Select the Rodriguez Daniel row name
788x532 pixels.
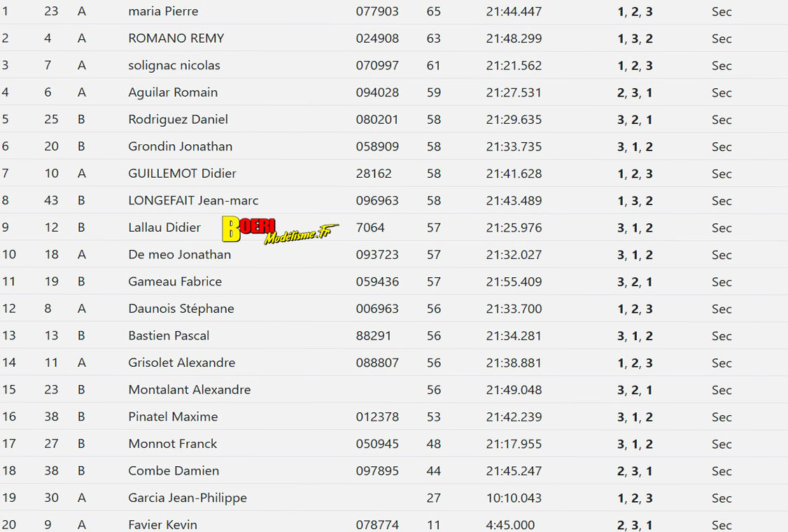(x=178, y=119)
